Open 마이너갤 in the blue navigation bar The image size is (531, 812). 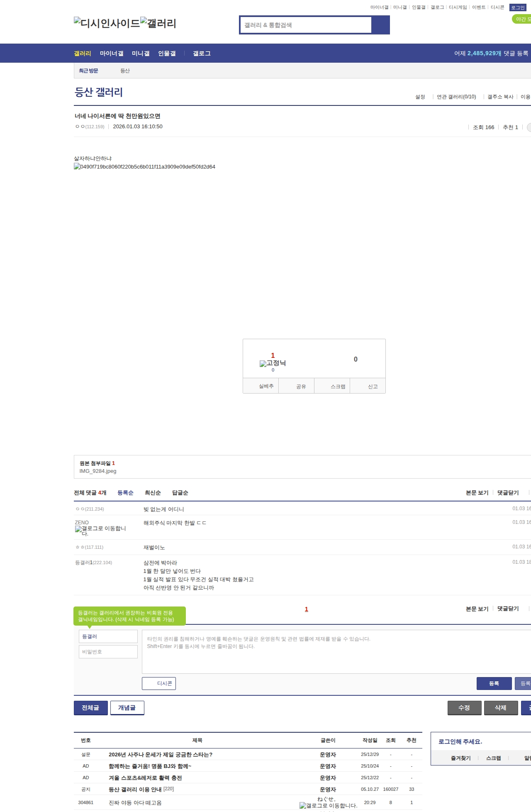click(x=112, y=54)
